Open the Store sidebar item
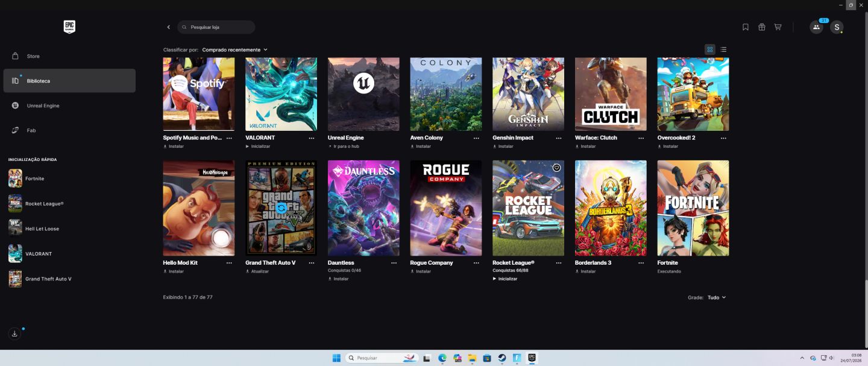Image resolution: width=868 pixels, height=366 pixels. pyautogui.click(x=69, y=56)
